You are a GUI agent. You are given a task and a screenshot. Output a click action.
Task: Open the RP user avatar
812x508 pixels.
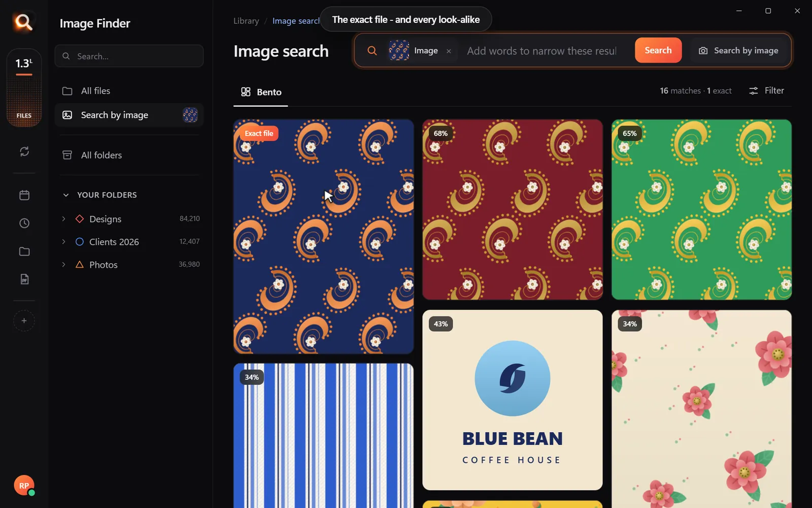coord(24,486)
